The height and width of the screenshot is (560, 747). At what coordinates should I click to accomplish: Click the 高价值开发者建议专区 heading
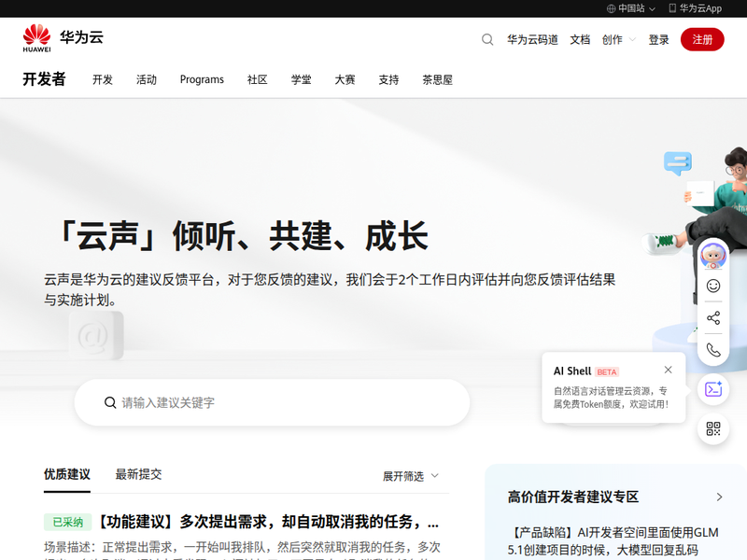pyautogui.click(x=573, y=497)
